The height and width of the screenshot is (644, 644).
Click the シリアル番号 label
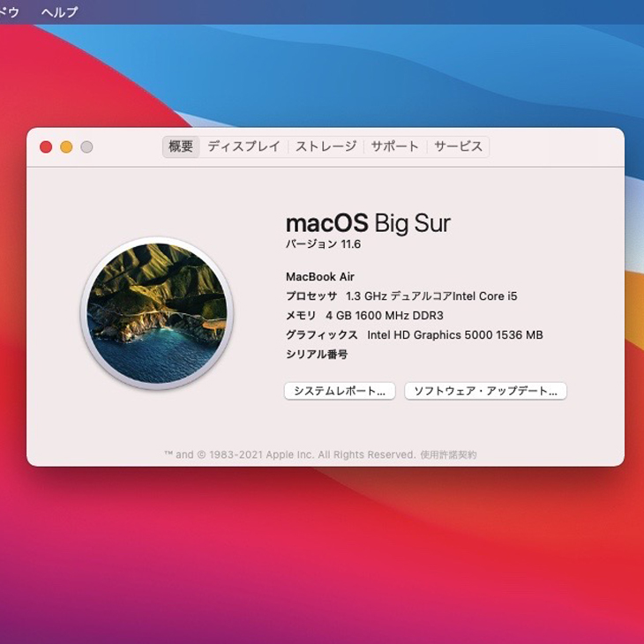click(317, 354)
